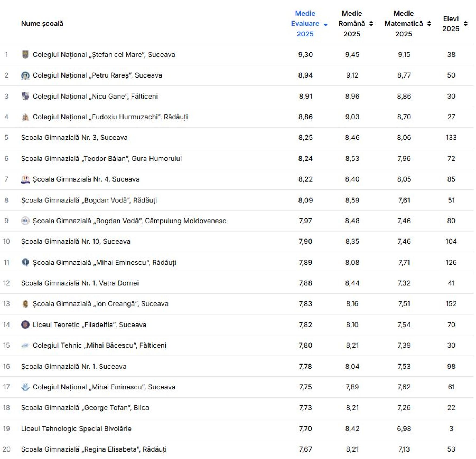The width and height of the screenshot is (476, 459).
Task: Sort by Elevi 2025 arrows
Action: [466, 24]
